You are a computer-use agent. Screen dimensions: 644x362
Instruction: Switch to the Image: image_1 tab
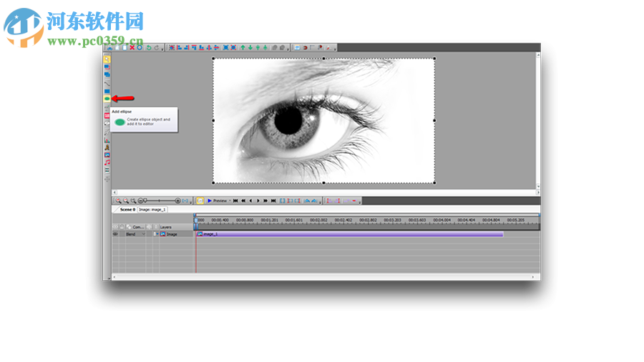152,210
